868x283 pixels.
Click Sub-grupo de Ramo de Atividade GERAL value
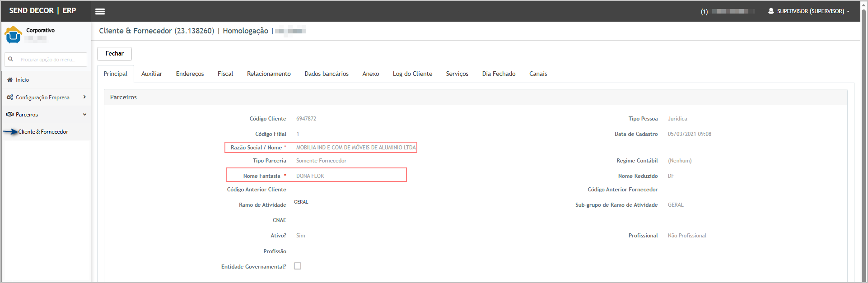676,205
